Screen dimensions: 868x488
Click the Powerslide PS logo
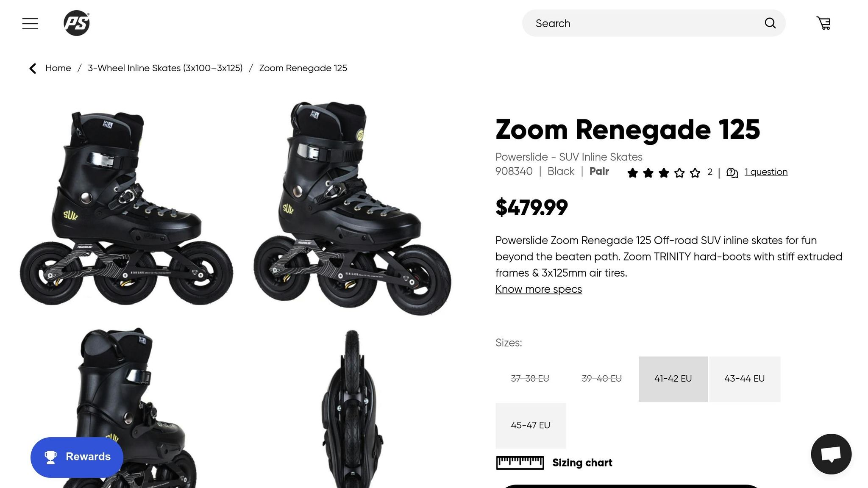click(x=77, y=22)
